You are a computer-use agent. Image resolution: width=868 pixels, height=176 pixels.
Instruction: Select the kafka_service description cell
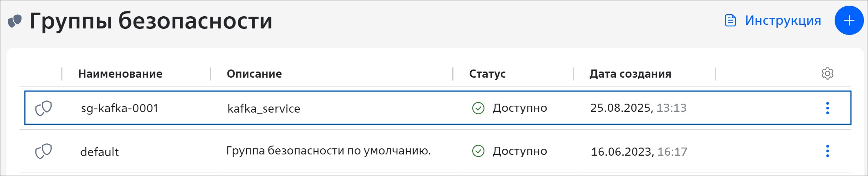264,109
